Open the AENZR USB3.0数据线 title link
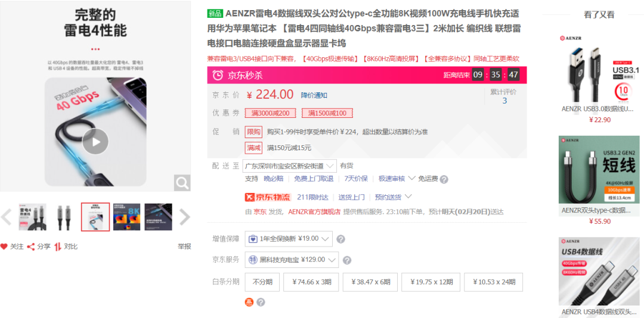Image resolution: width=644 pixels, height=318 pixels. coord(597,109)
